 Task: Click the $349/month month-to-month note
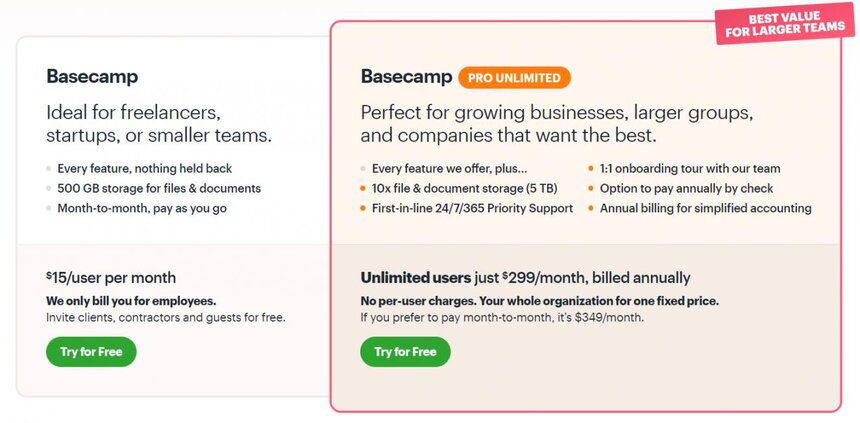(x=502, y=318)
